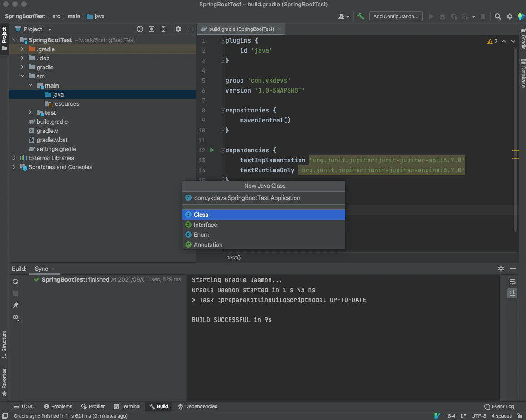Toggle scroll to end in build output
This screenshot has height=420, width=526.
(x=512, y=293)
